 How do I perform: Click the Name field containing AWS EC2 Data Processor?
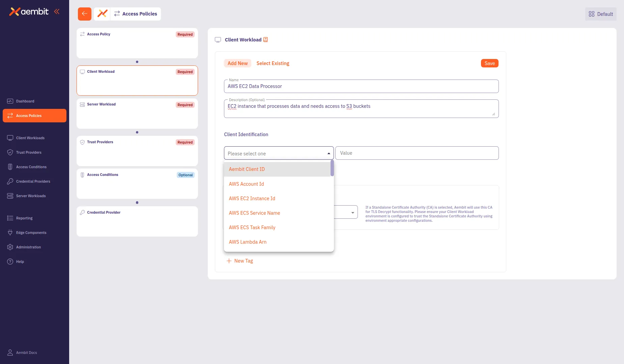(x=361, y=86)
